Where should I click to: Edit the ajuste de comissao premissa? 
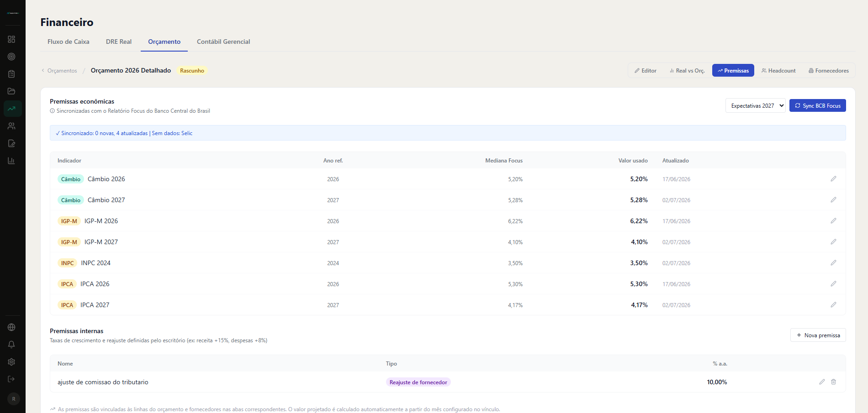822,382
